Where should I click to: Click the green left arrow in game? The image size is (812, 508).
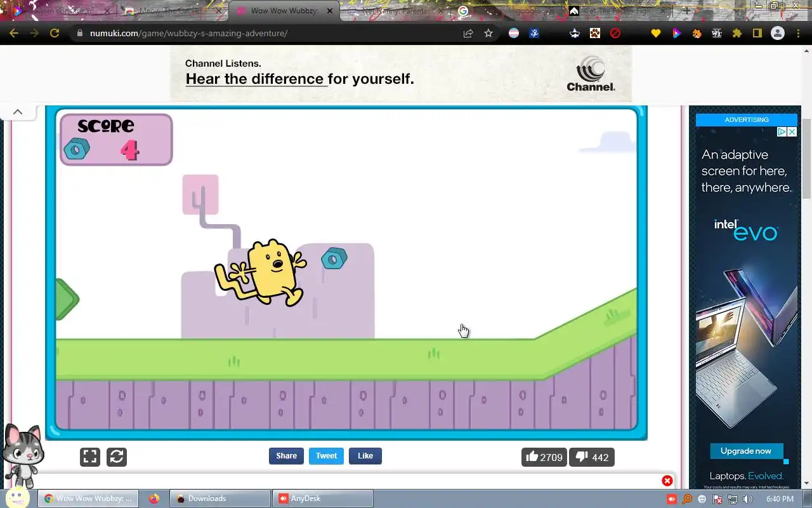(67, 299)
